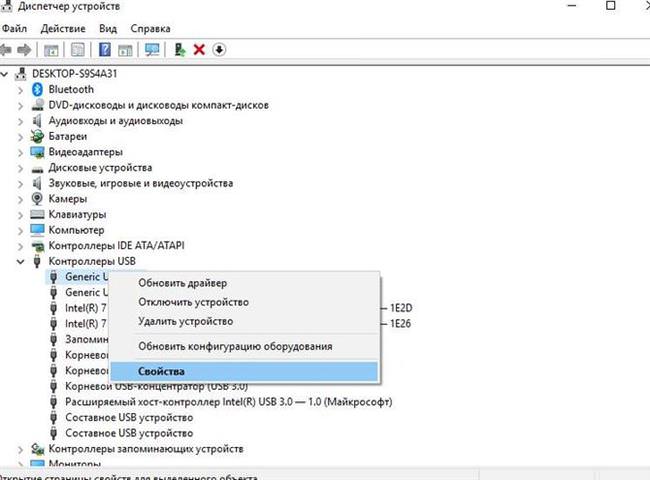Expand the Видеоадаптеры node
The image size is (650, 480).
click(x=20, y=152)
